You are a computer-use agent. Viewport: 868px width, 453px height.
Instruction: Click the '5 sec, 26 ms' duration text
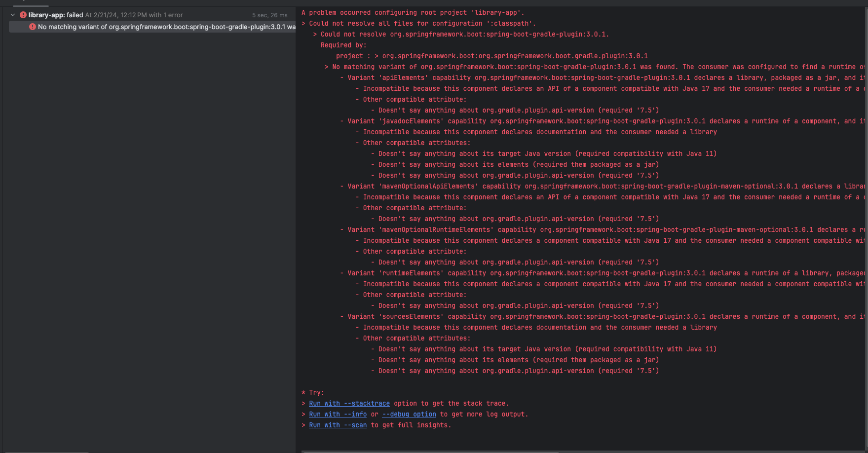pyautogui.click(x=270, y=15)
